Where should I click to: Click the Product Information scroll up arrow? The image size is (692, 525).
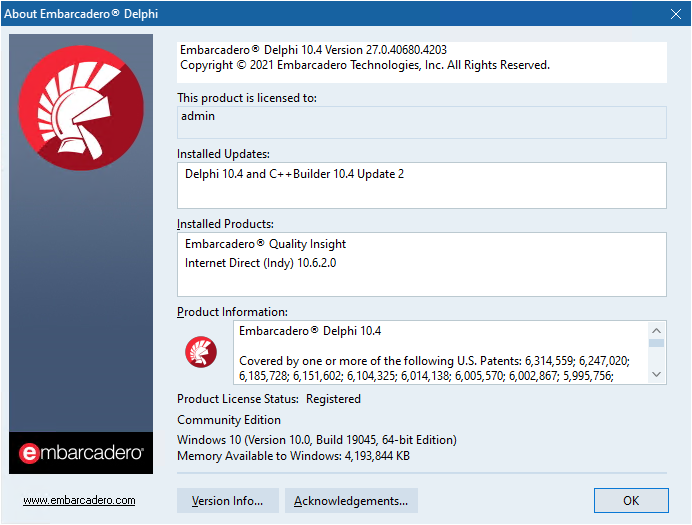pyautogui.click(x=657, y=330)
